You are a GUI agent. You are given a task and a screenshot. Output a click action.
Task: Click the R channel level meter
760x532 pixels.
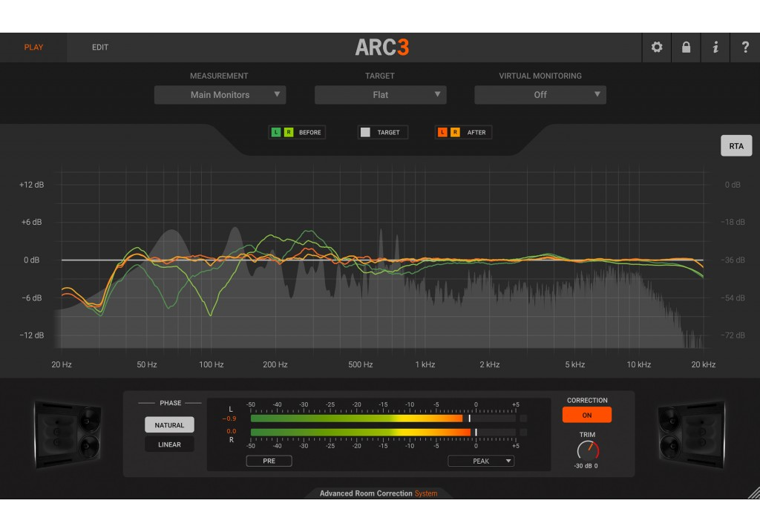point(383,432)
